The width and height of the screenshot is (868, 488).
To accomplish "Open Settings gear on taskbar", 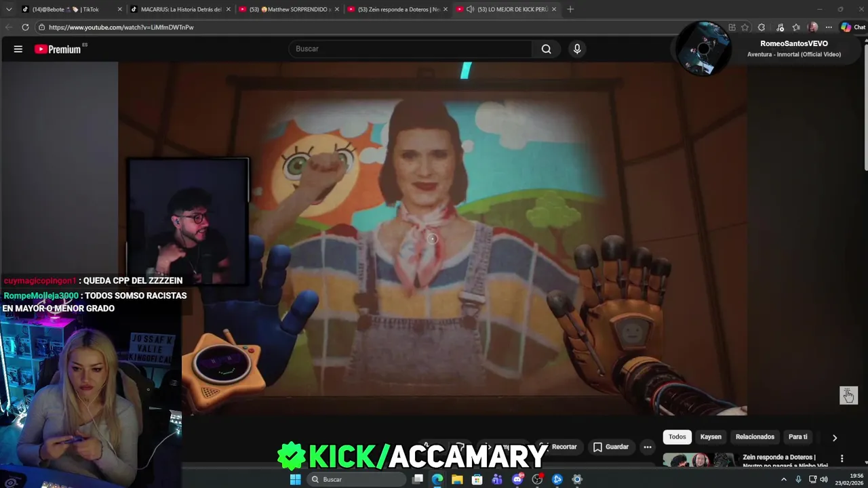I will pos(577,479).
